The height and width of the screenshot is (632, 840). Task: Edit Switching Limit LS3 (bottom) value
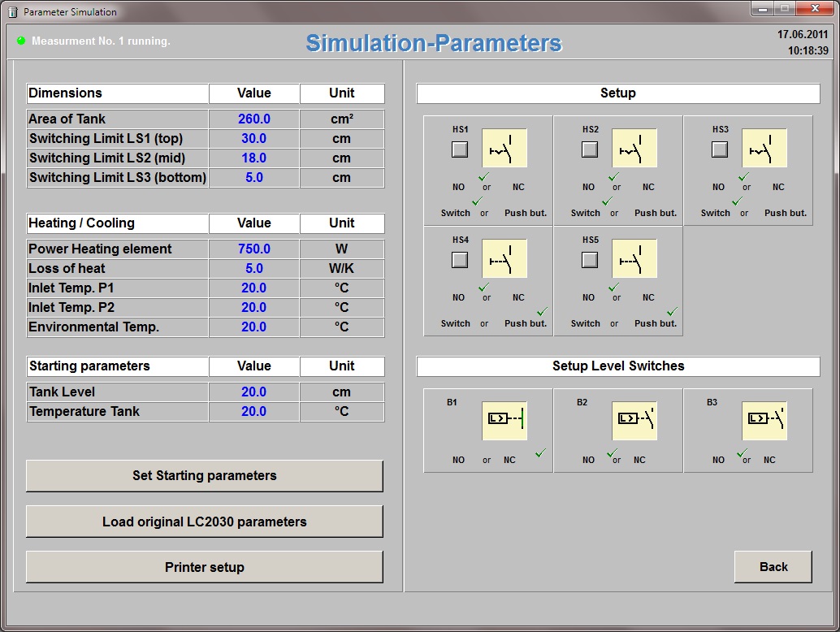click(x=254, y=177)
